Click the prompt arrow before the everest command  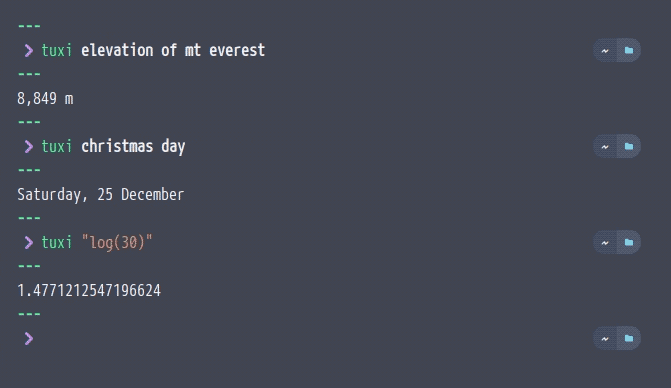click(29, 50)
